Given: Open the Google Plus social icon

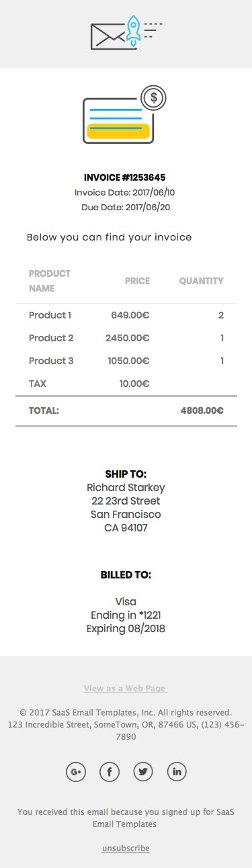Looking at the screenshot, I should [x=76, y=771].
